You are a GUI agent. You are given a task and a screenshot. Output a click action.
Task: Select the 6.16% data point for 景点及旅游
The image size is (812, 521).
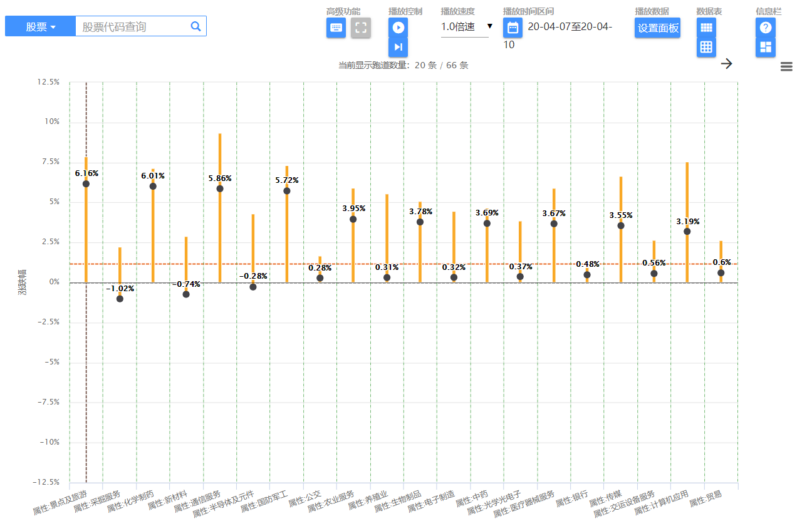click(86, 183)
